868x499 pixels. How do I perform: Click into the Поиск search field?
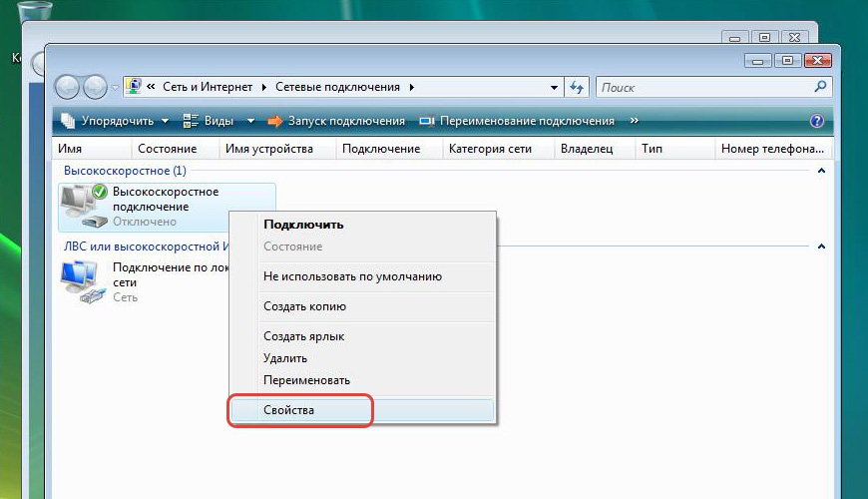tap(703, 88)
